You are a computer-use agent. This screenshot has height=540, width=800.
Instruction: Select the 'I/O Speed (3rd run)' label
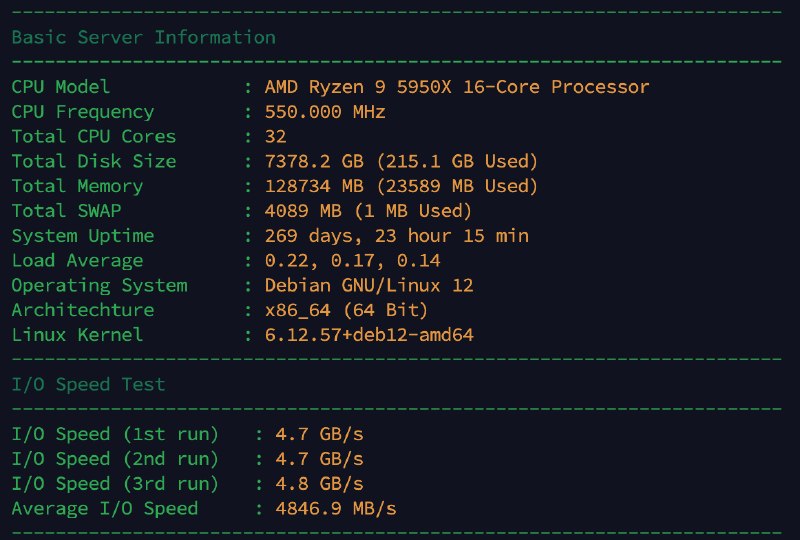click(x=115, y=484)
